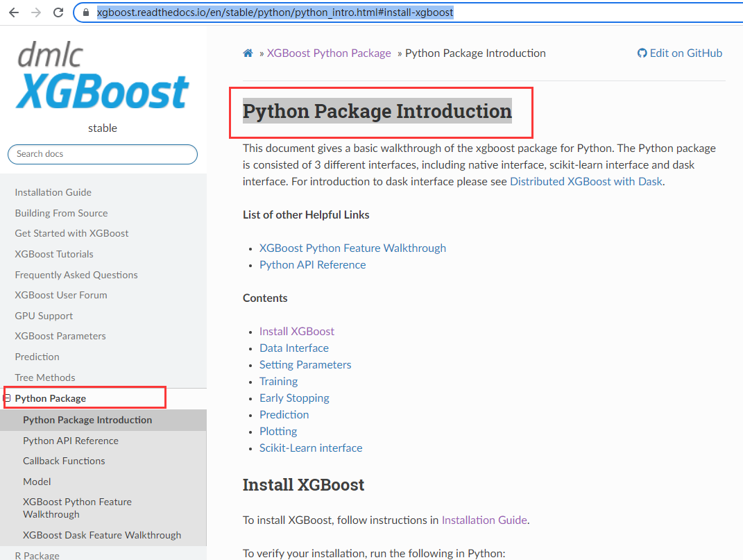Click the browser back arrow
Screen dimensions: 743x560
14,12
